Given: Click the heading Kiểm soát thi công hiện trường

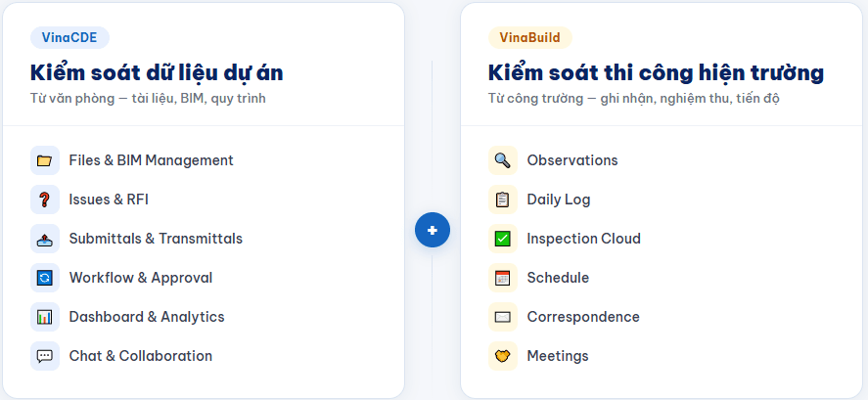Looking at the screenshot, I should tap(656, 73).
